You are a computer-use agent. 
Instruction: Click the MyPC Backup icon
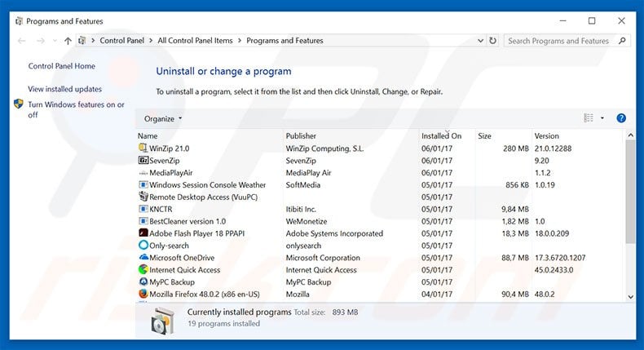coord(143,281)
